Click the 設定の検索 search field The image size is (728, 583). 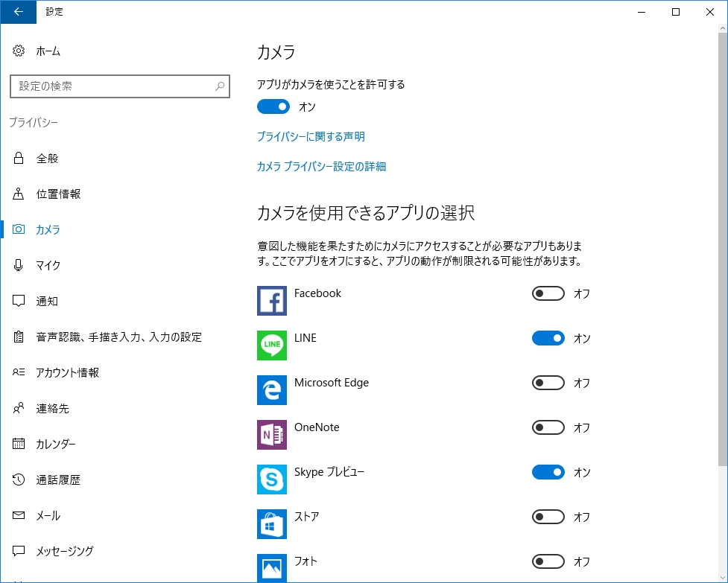click(x=119, y=86)
